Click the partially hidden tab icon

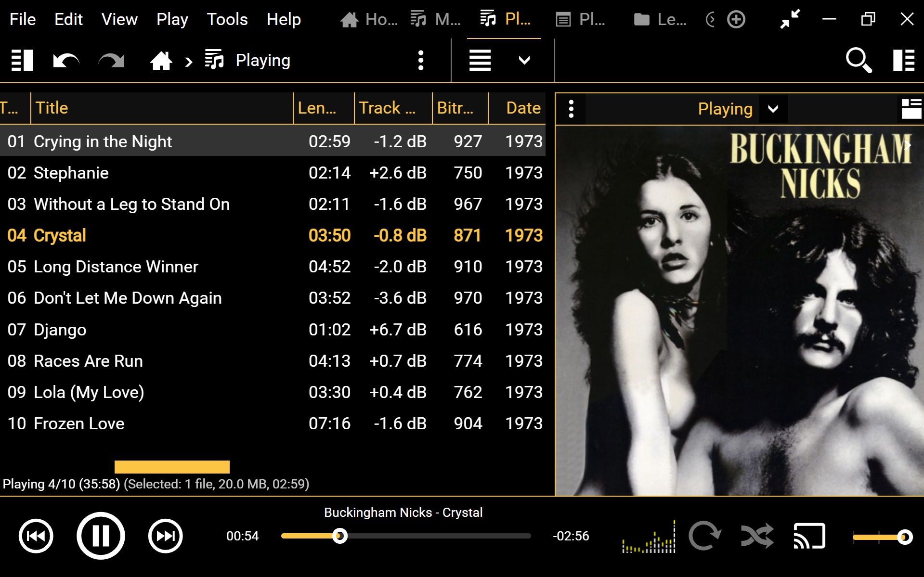pyautogui.click(x=710, y=19)
